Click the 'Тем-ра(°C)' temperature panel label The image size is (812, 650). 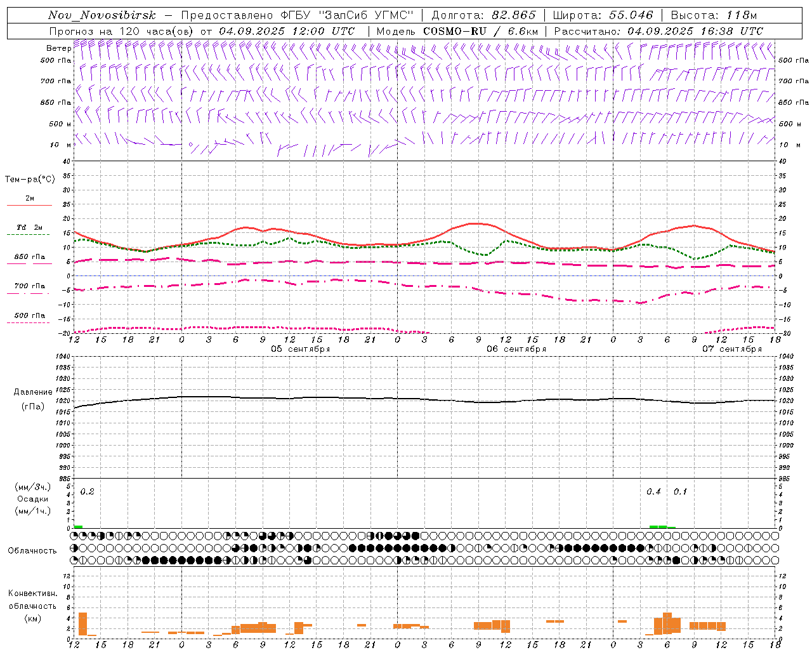tap(30, 180)
